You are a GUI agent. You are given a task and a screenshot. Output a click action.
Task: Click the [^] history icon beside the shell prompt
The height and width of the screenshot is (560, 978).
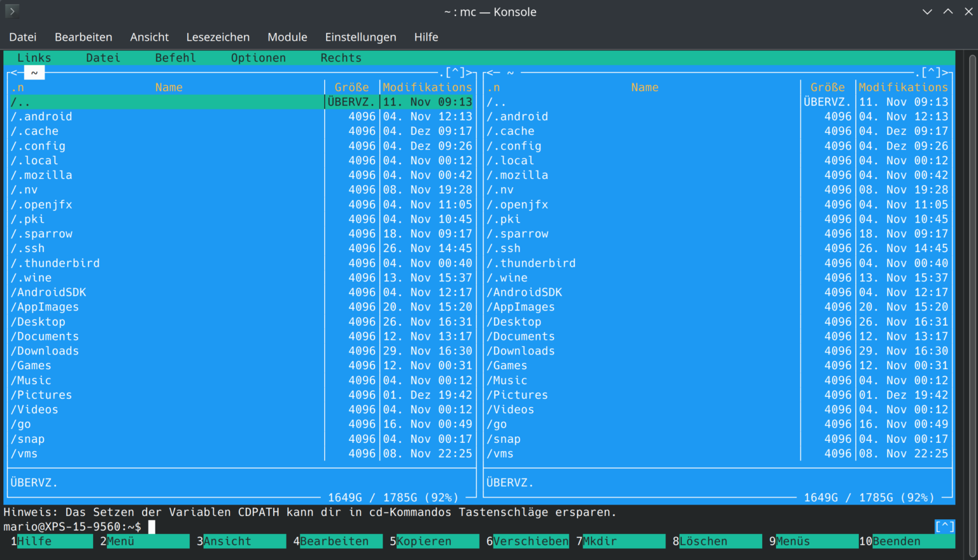pyautogui.click(x=945, y=526)
